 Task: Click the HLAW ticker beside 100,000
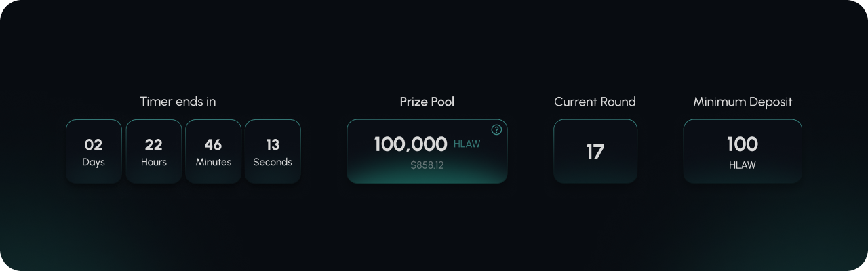pyautogui.click(x=467, y=144)
